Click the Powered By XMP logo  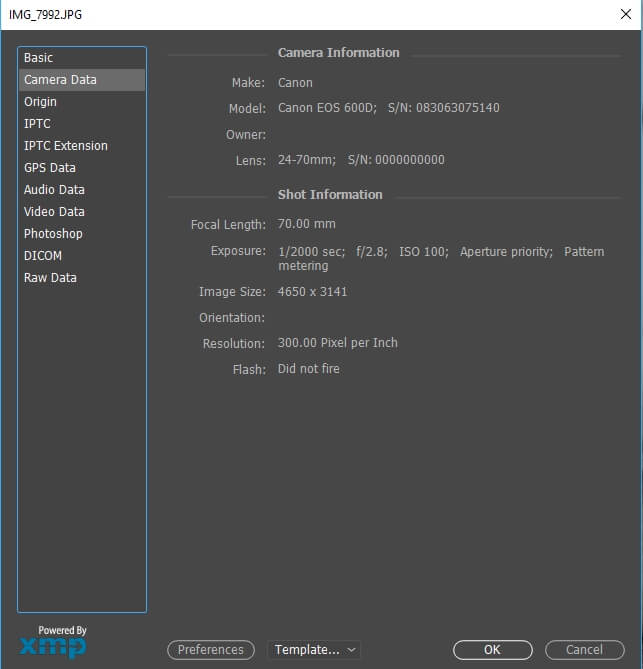coord(53,642)
